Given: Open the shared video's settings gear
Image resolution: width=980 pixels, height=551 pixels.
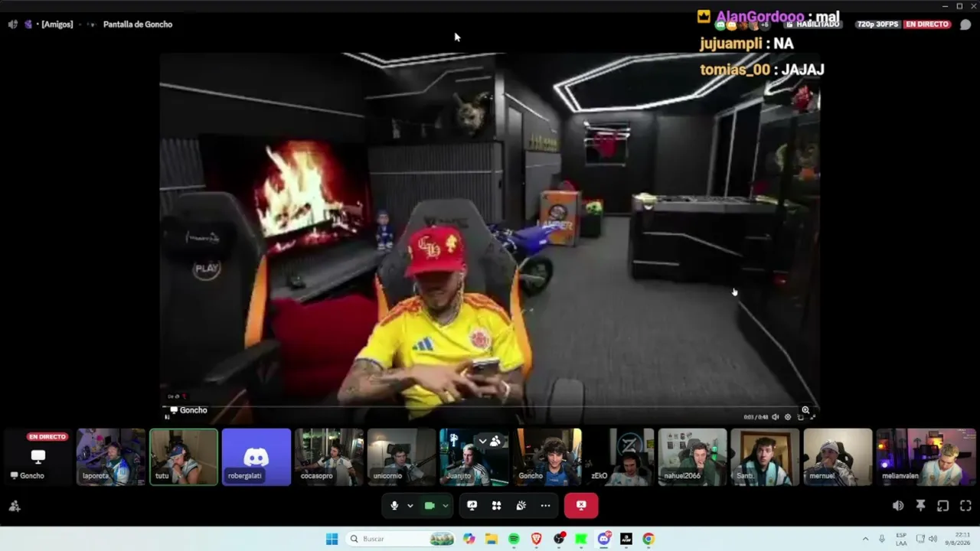Looking at the screenshot, I should click(x=789, y=417).
